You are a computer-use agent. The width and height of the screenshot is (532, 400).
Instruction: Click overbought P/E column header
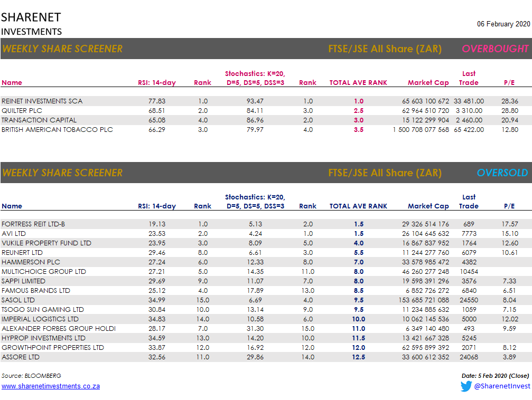(509, 83)
